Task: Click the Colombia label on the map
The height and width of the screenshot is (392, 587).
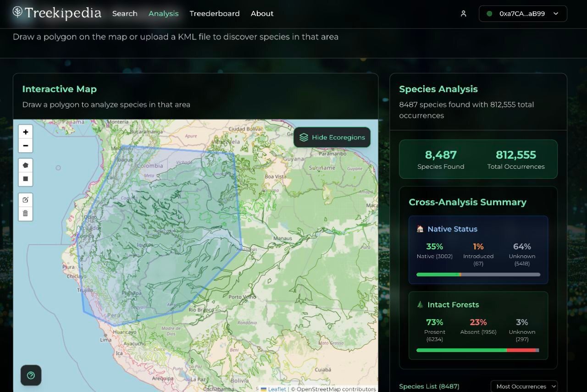Action: pos(150,166)
